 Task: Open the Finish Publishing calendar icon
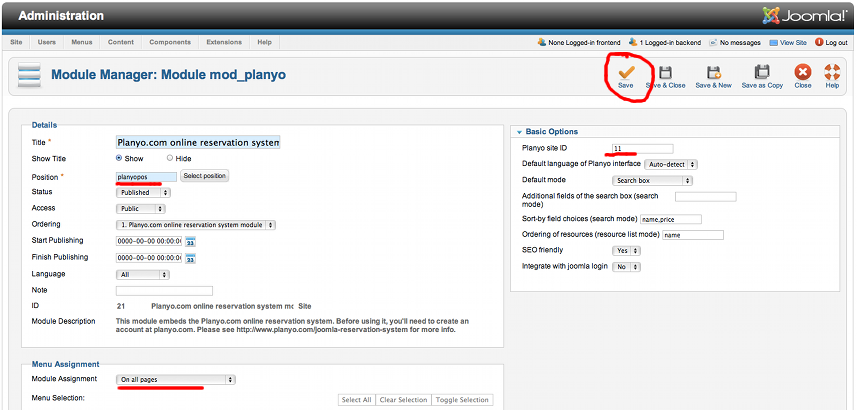(x=190, y=259)
